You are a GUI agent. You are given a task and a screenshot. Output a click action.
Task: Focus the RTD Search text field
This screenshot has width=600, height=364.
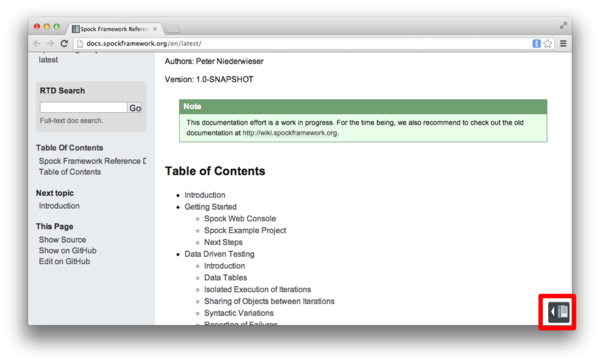(83, 108)
